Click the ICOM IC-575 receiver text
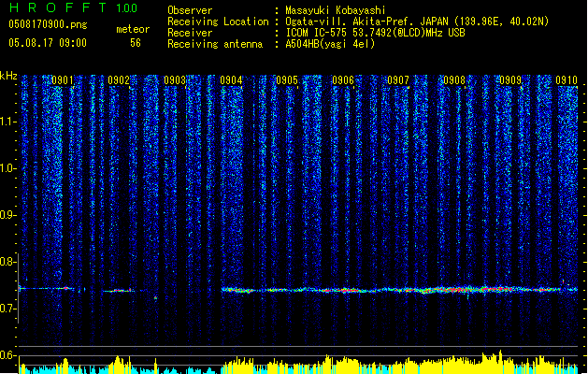The height and width of the screenshot is (374, 588). pyautogui.click(x=375, y=33)
